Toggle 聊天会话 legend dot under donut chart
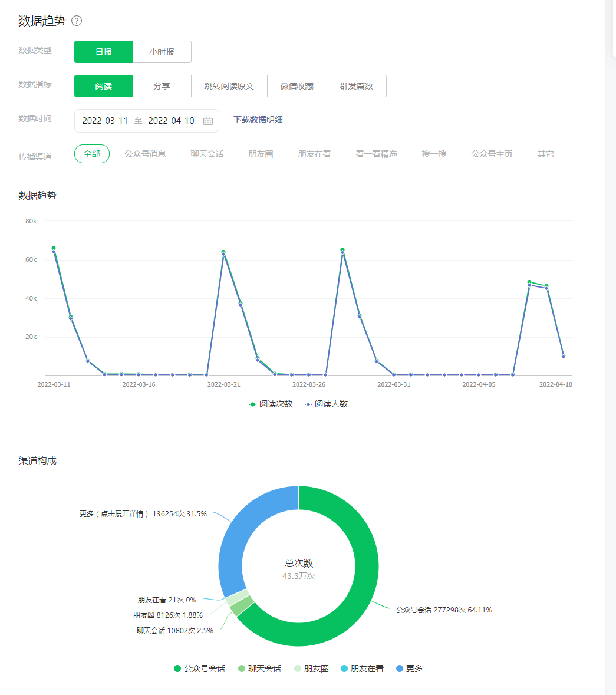Screen dimensions: 616x695 click(242, 668)
